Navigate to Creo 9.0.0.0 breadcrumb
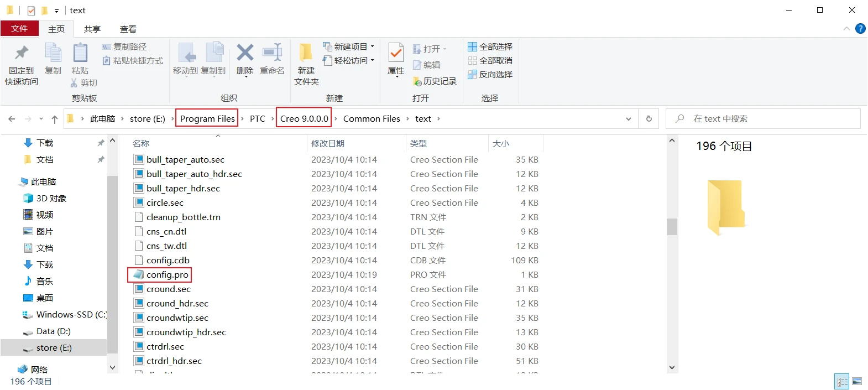Viewport: 868px width, 390px height. pyautogui.click(x=304, y=119)
